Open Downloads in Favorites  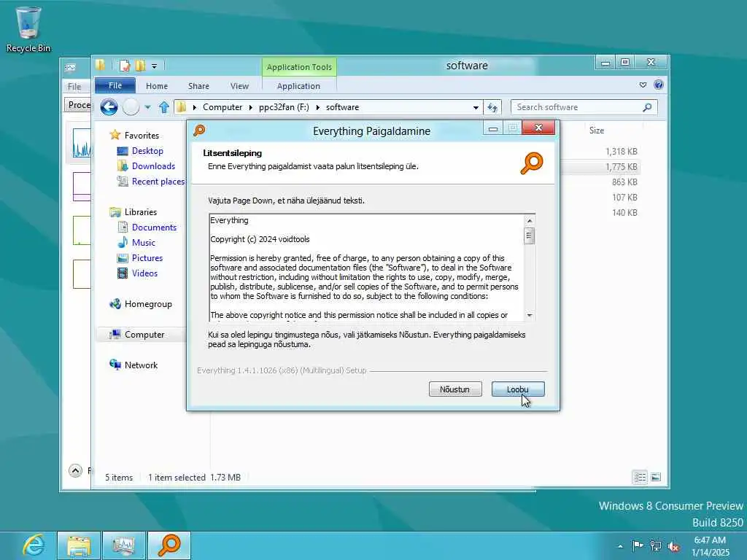[153, 166]
